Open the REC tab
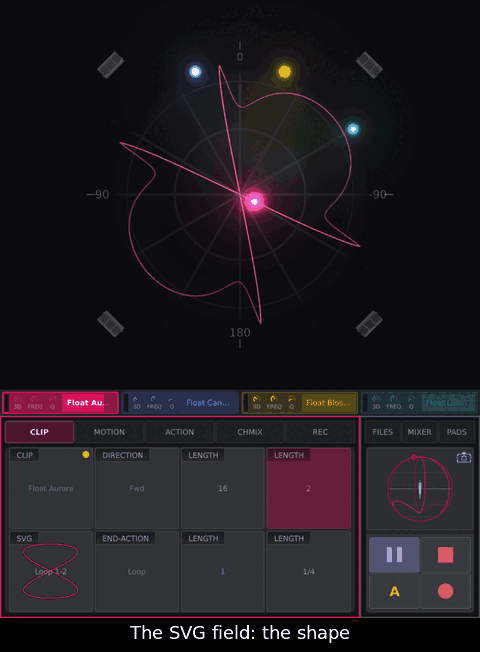This screenshot has width=480, height=652. tap(320, 432)
